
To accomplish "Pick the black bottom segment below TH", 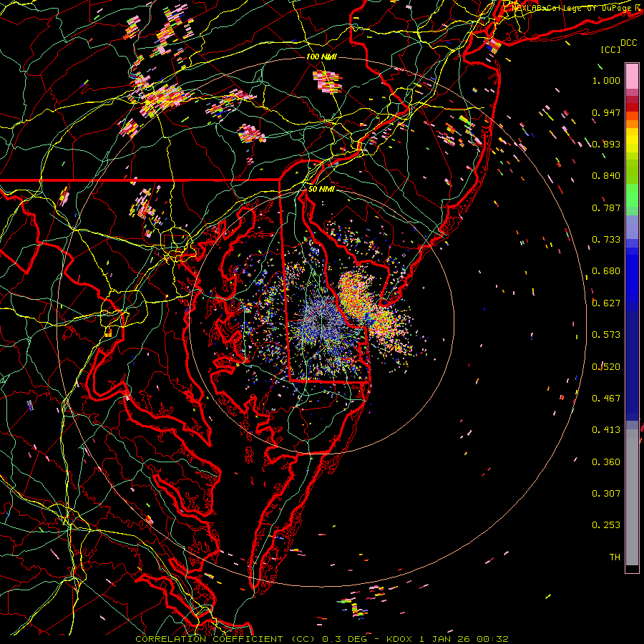I will point(632,569).
